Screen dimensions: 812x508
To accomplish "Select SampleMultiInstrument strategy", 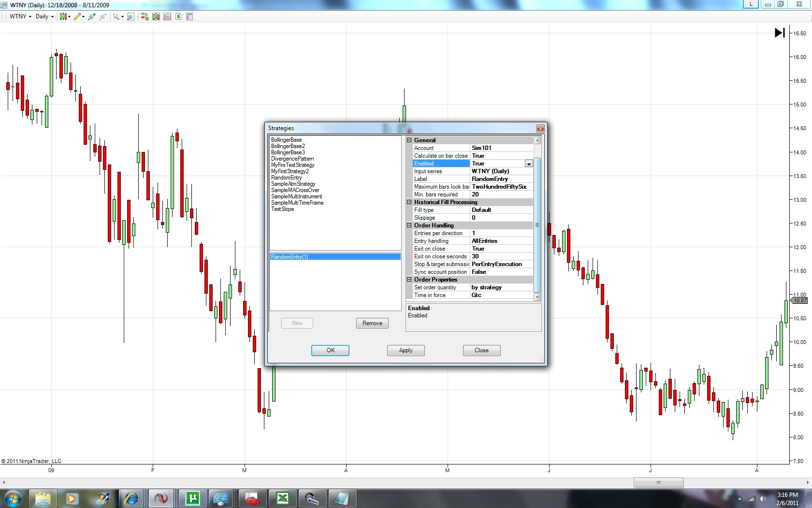I will [x=297, y=196].
